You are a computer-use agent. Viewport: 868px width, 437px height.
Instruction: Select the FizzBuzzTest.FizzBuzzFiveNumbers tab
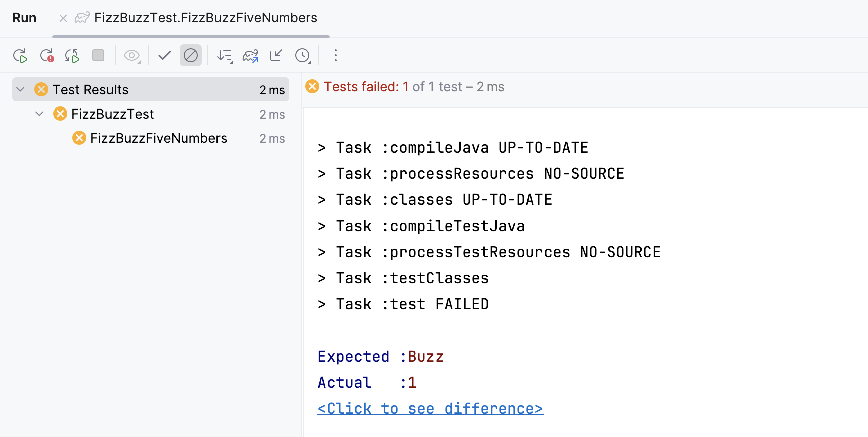point(205,18)
